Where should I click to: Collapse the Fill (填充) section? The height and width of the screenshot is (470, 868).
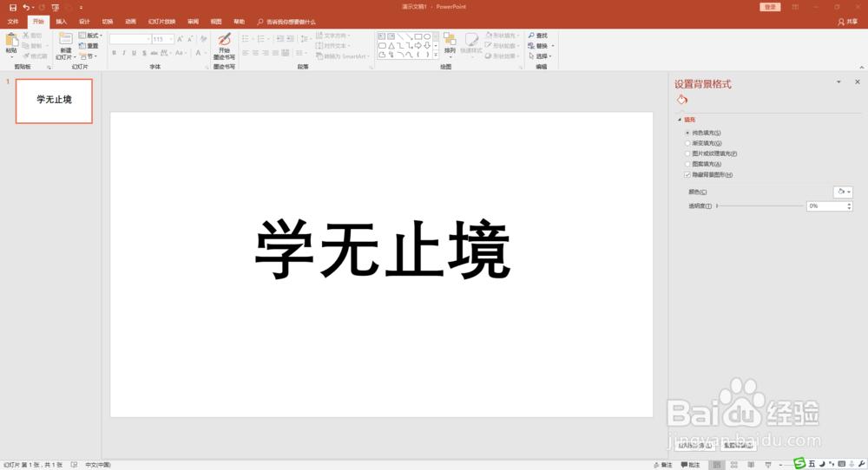point(680,120)
